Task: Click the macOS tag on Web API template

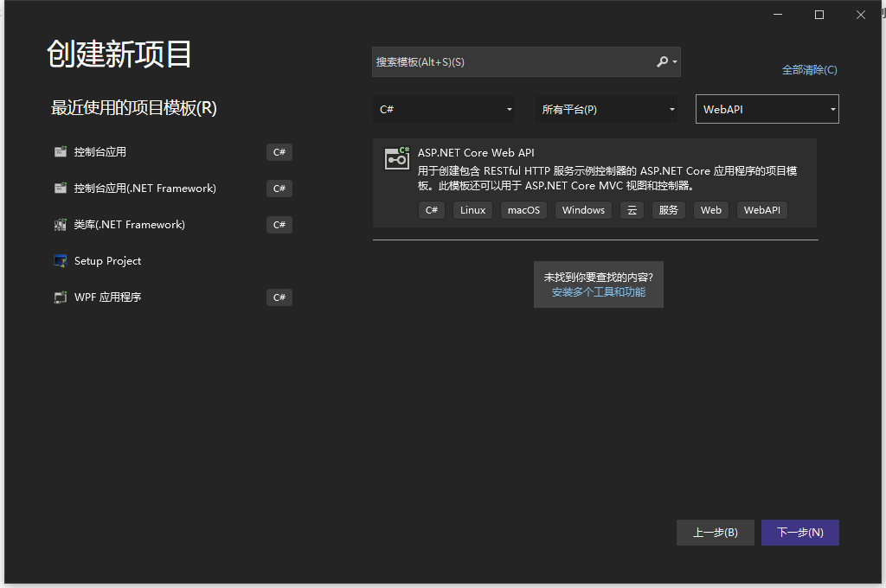Action: (523, 210)
